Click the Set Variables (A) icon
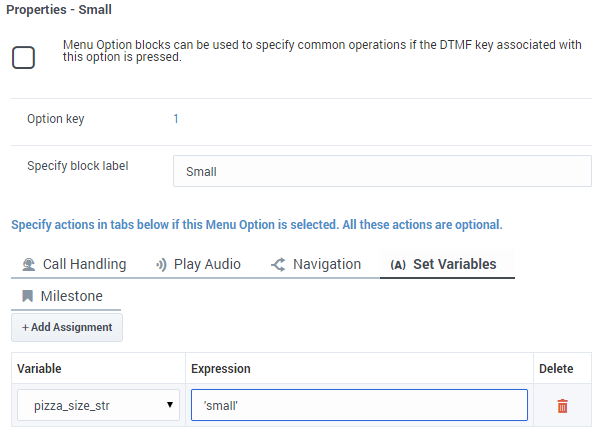 (398, 265)
